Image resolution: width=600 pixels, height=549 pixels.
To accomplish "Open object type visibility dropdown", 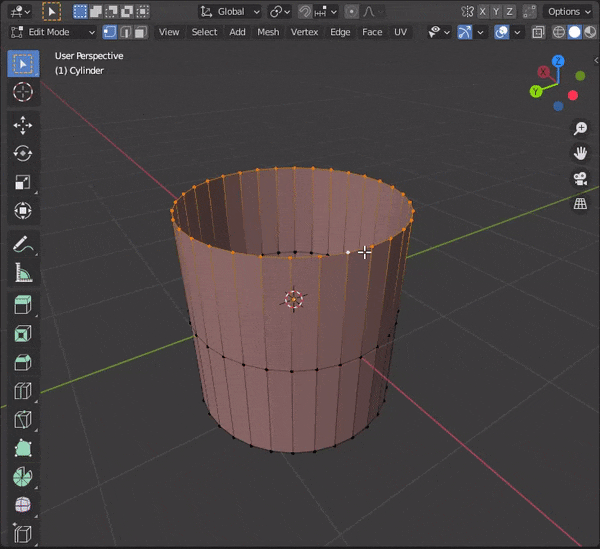I will coord(439,32).
